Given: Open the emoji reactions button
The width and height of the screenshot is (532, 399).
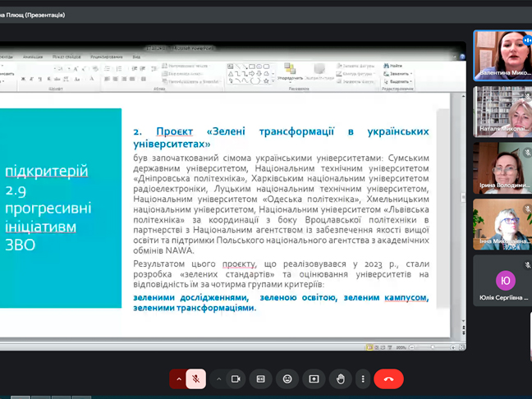Looking at the screenshot, I should click(x=287, y=378).
